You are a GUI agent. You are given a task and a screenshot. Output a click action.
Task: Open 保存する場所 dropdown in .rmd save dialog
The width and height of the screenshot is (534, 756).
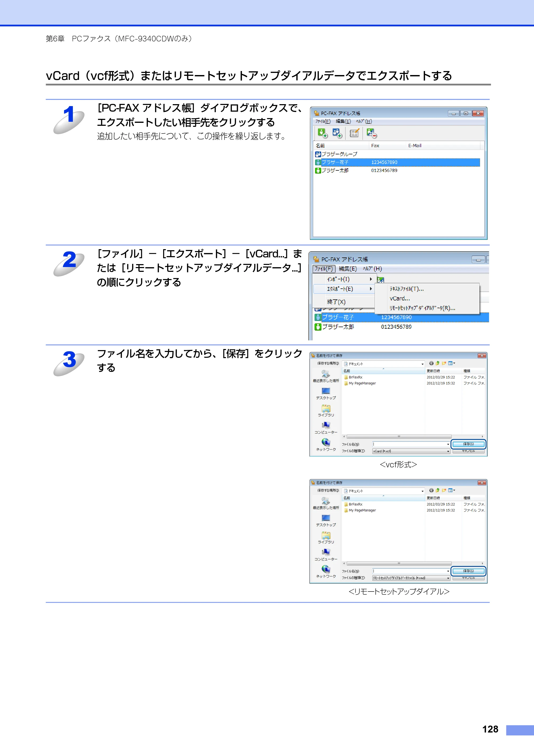(383, 491)
